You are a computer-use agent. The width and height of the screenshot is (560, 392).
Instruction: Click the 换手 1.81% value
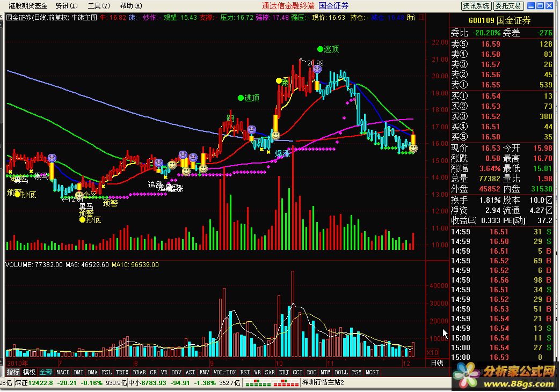click(x=489, y=200)
